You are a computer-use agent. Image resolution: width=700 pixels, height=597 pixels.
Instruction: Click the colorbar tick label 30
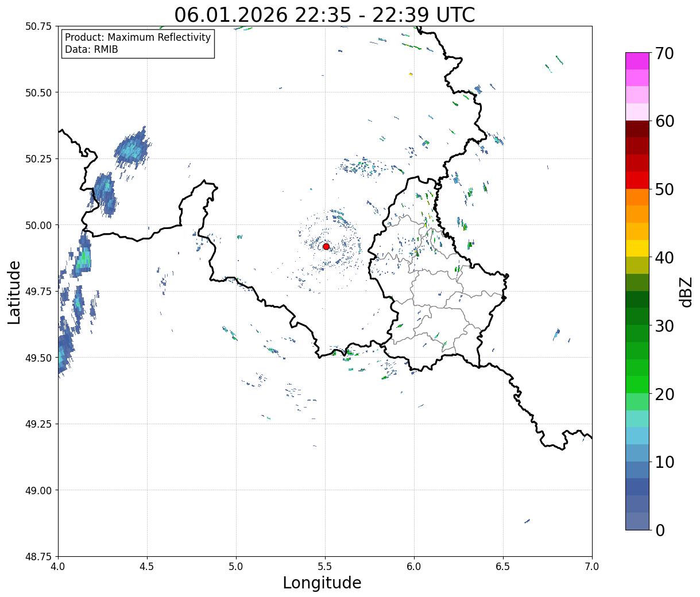coord(664,326)
